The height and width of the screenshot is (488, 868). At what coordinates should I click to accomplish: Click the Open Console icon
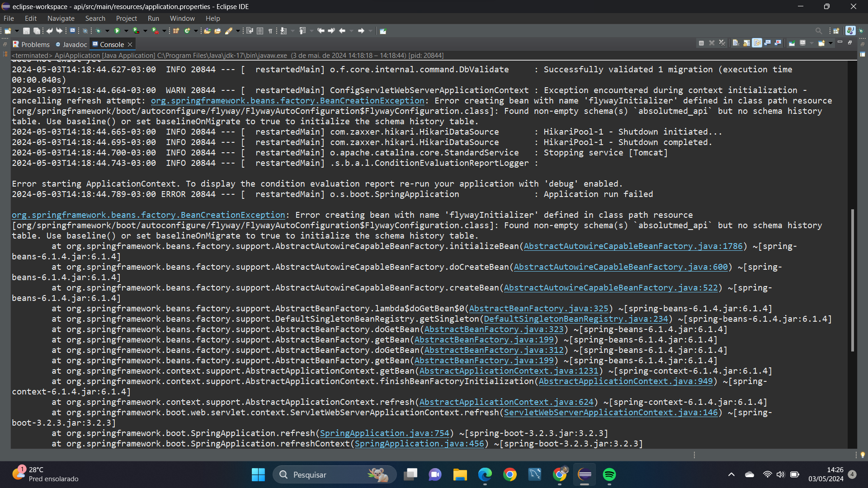click(x=821, y=43)
